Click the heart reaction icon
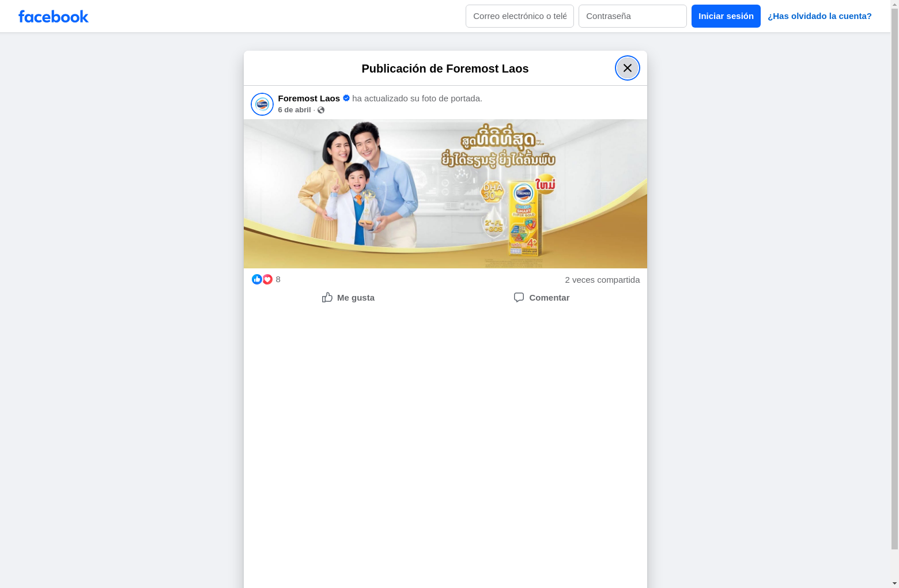899x588 pixels. pyautogui.click(x=267, y=279)
